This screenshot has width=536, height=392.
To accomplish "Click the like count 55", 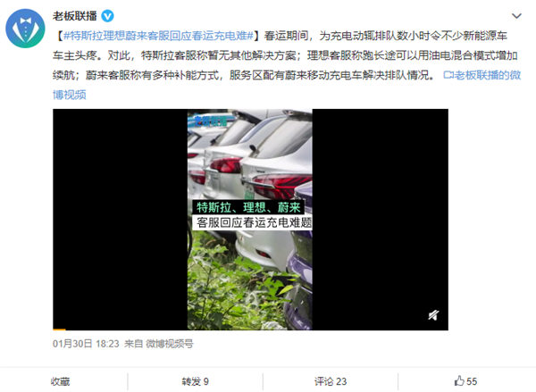I will coord(472,381).
